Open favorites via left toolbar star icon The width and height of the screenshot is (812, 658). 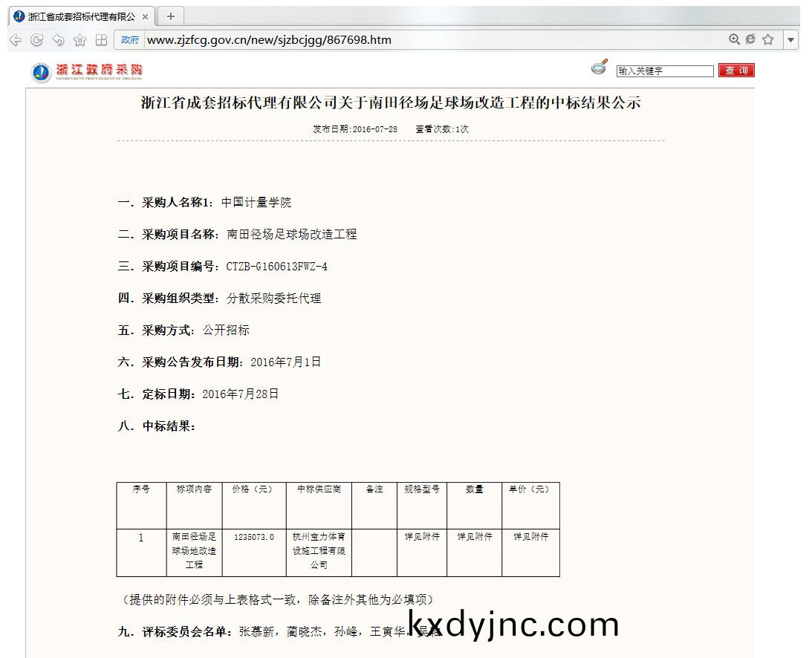(79, 40)
